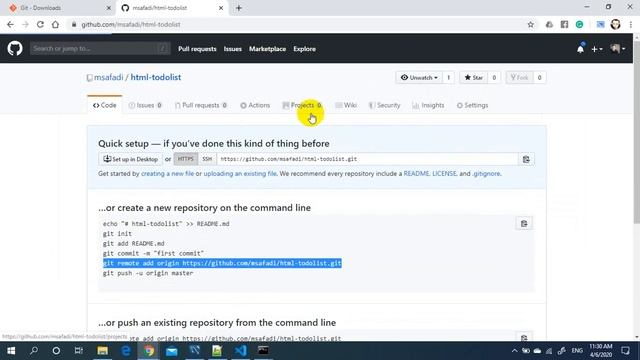
Task: Click Issues in the top navbar
Action: tap(233, 49)
